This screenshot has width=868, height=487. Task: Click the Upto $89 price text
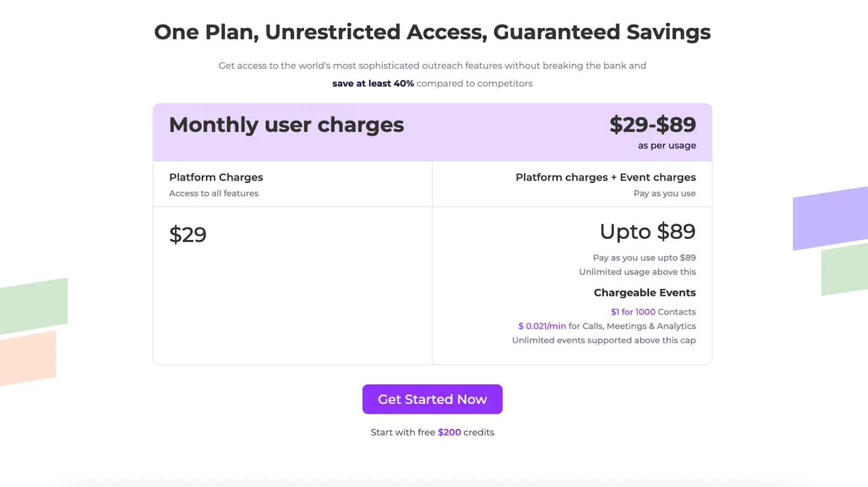(x=648, y=232)
